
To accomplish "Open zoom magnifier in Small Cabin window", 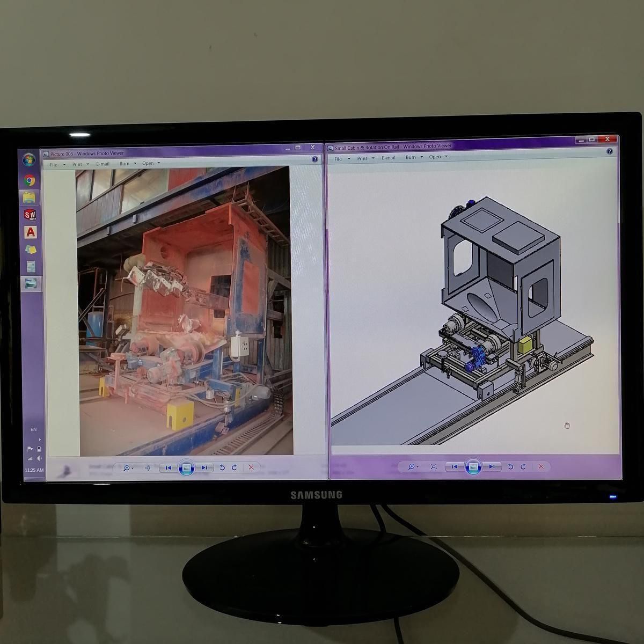I will pyautogui.click(x=413, y=467).
